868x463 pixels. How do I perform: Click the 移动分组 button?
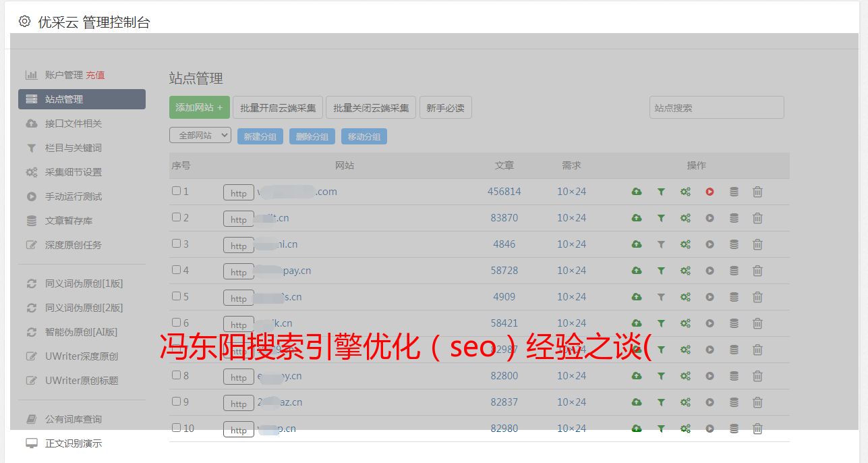364,136
